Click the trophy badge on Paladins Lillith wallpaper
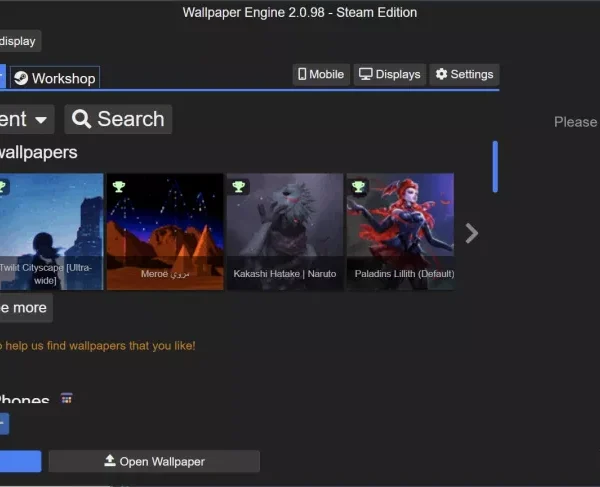Screen dimensions: 600x487 pyautogui.click(x=359, y=186)
